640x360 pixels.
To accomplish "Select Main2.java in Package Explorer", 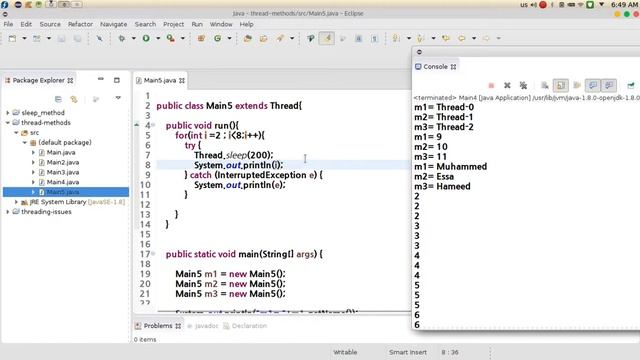I will point(63,162).
